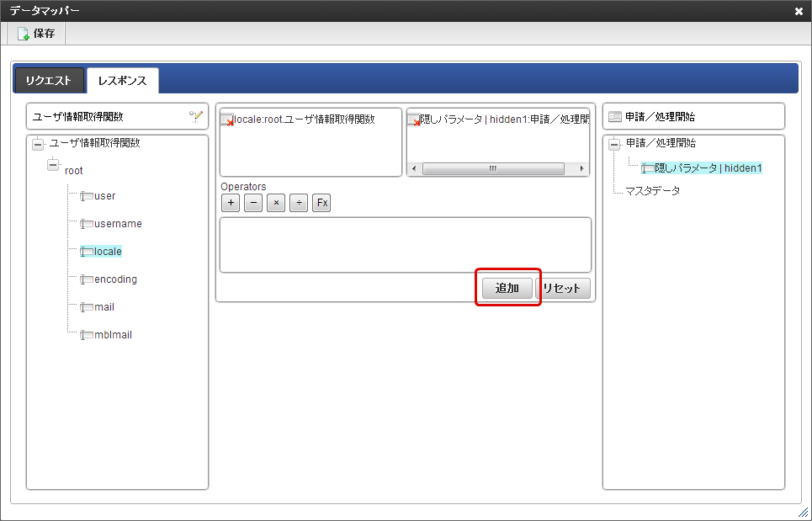
Task: Click the ユーザ情報取得関数 tree root label
Action: (95, 143)
